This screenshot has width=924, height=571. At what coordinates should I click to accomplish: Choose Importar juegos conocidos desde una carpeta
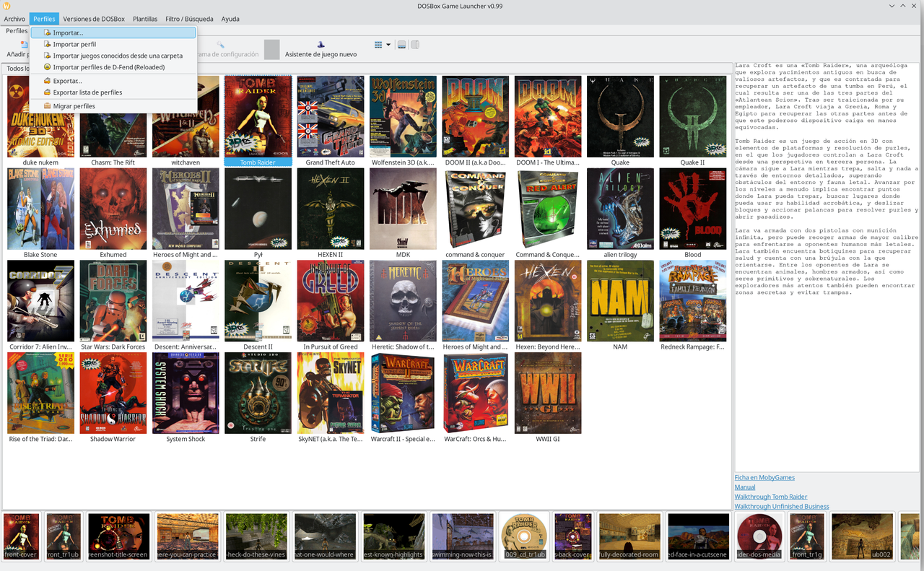point(113,56)
